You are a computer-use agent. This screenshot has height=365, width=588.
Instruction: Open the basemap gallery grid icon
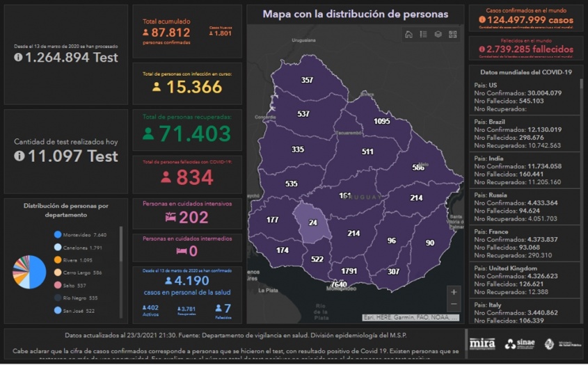tap(452, 34)
